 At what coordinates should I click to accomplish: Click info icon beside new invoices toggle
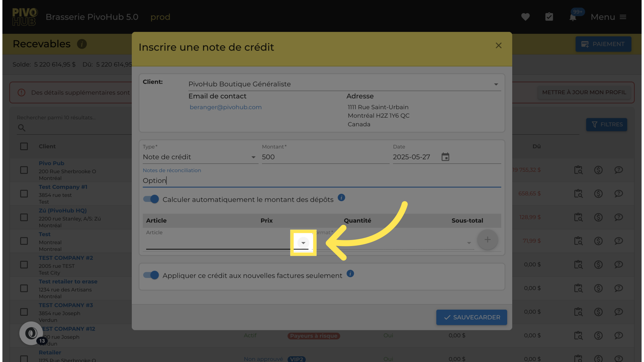pyautogui.click(x=350, y=274)
